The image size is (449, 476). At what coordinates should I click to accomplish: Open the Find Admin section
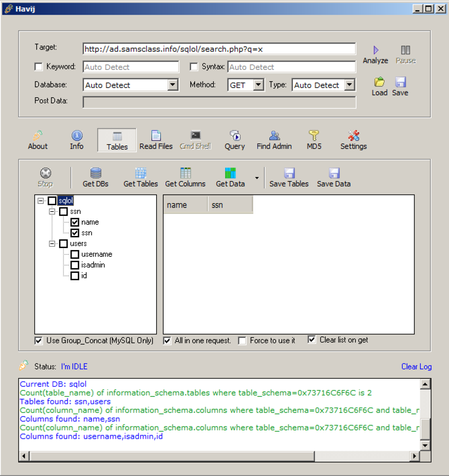(x=274, y=140)
